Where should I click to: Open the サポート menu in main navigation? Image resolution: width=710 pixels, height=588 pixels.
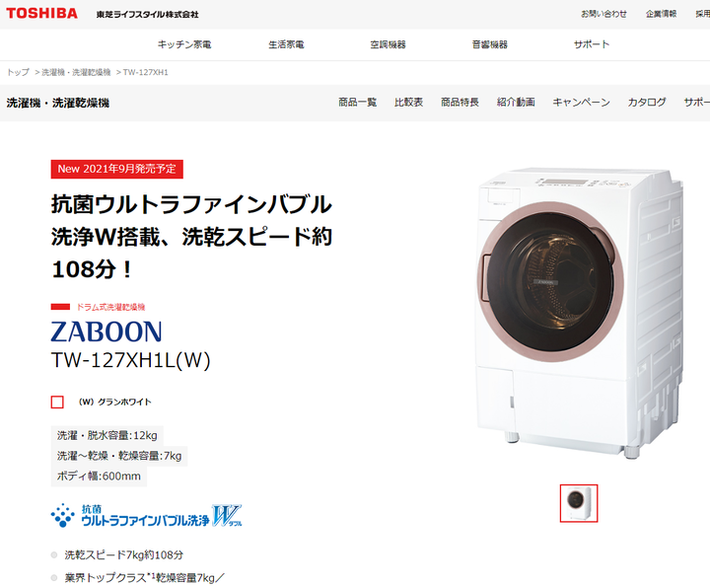592,44
